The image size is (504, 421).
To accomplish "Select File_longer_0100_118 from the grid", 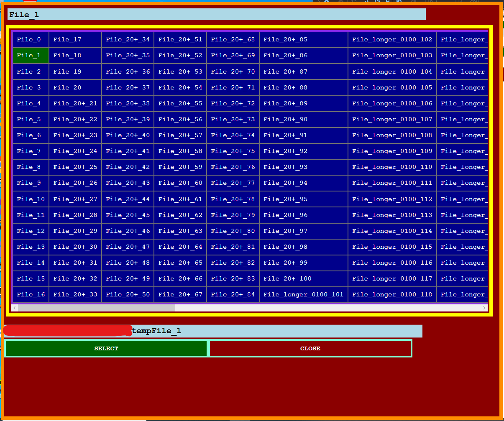I will pyautogui.click(x=392, y=294).
